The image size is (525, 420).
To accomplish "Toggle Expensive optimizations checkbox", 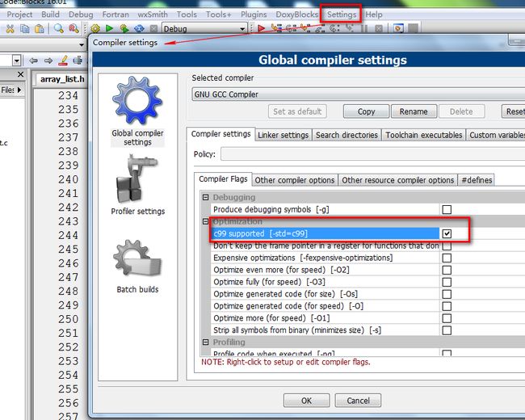I will (x=447, y=258).
